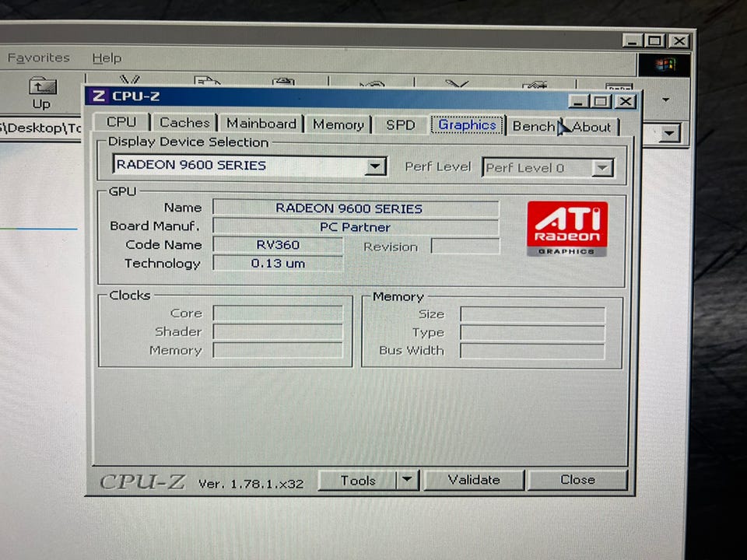Click the Explorer toolbar overflow arrow
This screenshot has width=747, height=560.
click(x=666, y=100)
